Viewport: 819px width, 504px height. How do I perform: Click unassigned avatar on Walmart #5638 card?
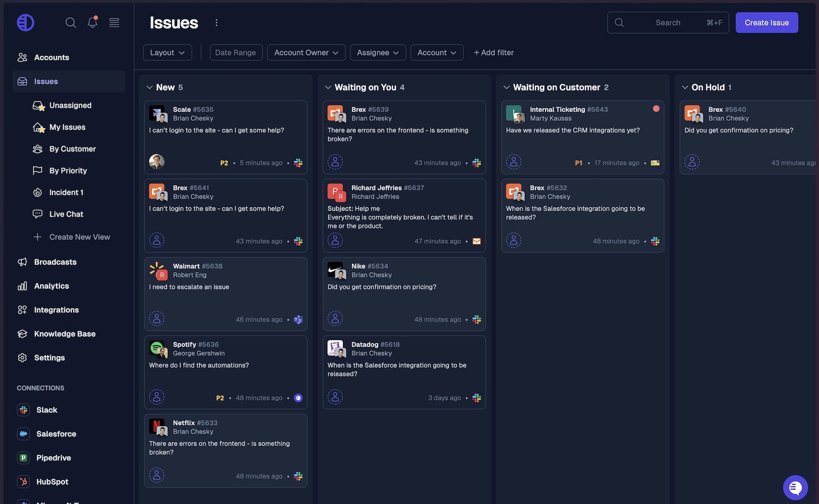[157, 319]
